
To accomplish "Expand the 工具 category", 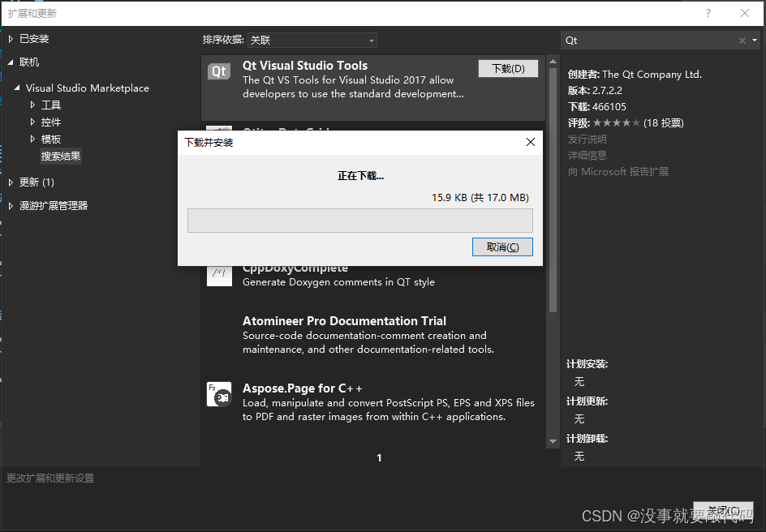I will (x=32, y=105).
